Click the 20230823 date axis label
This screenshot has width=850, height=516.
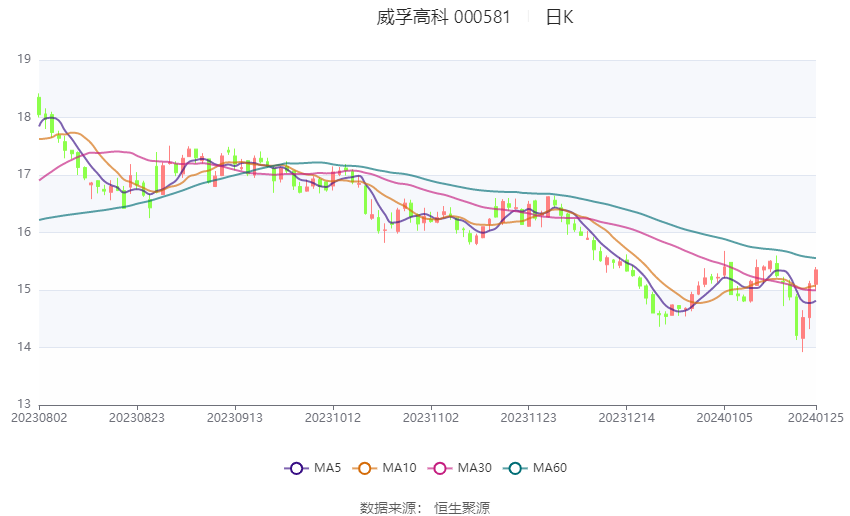pyautogui.click(x=137, y=418)
